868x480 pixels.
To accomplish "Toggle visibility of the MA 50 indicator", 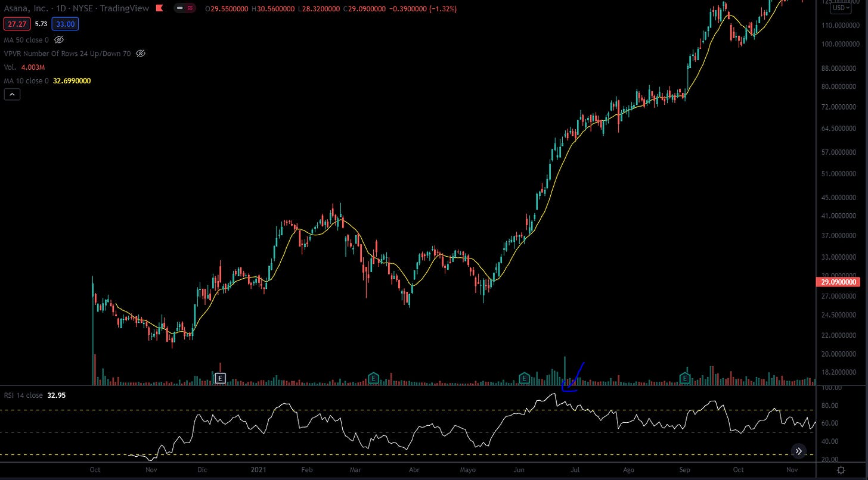I will pyautogui.click(x=58, y=40).
